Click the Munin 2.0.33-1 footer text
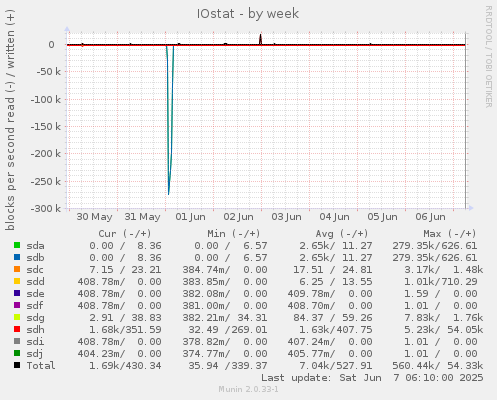This screenshot has height=400, width=497. click(x=248, y=389)
